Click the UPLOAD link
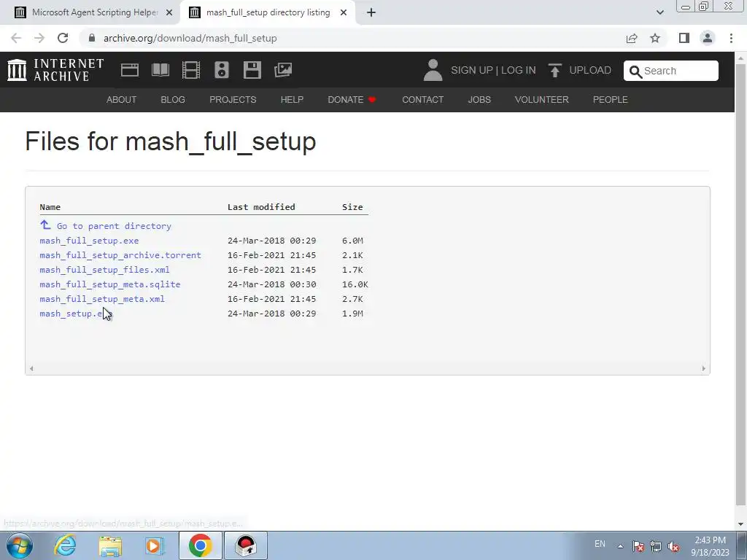The image size is (747, 560). click(590, 70)
